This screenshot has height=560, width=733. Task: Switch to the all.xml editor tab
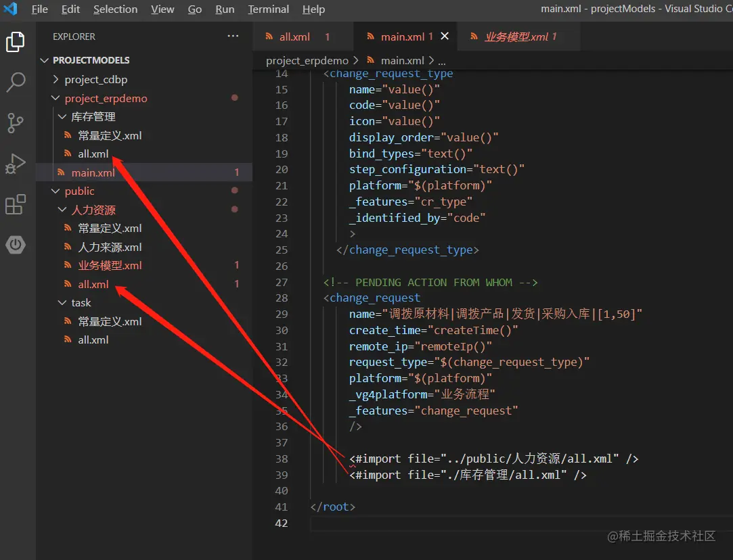[x=303, y=37]
